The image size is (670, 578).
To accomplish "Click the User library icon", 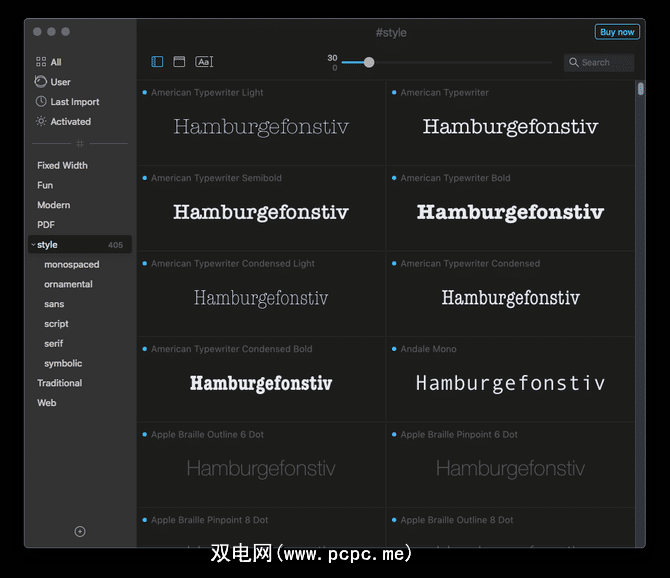I will coord(41,82).
